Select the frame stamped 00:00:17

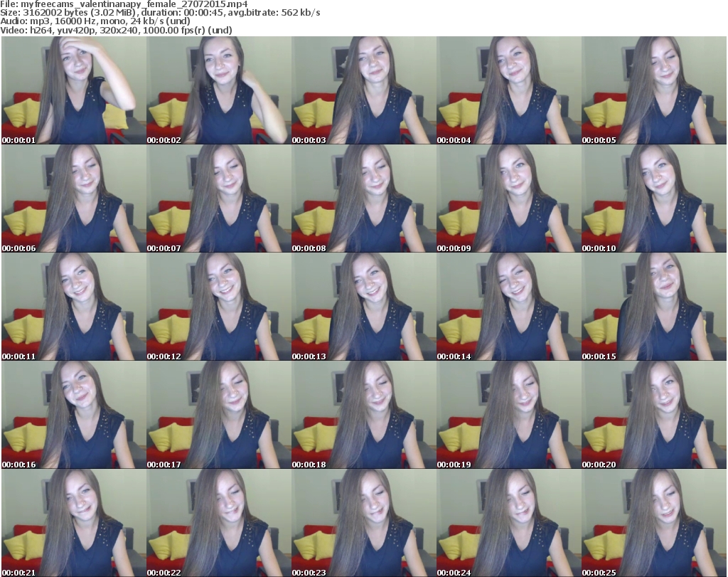point(219,414)
